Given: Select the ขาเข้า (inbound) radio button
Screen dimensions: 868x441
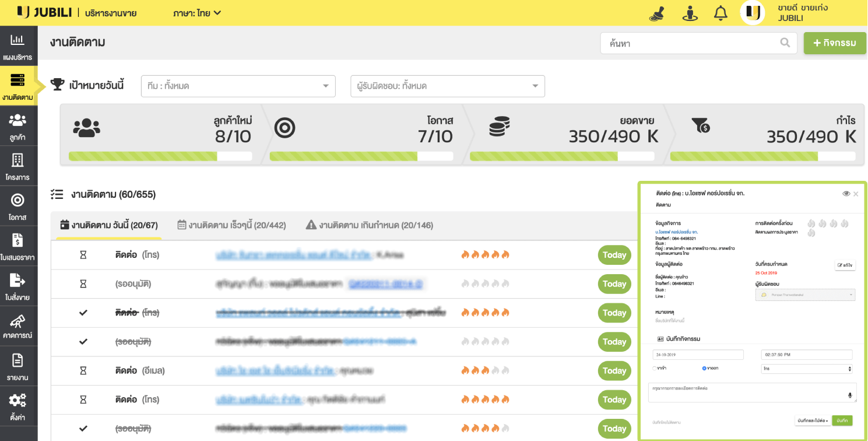Looking at the screenshot, I should tap(655, 368).
